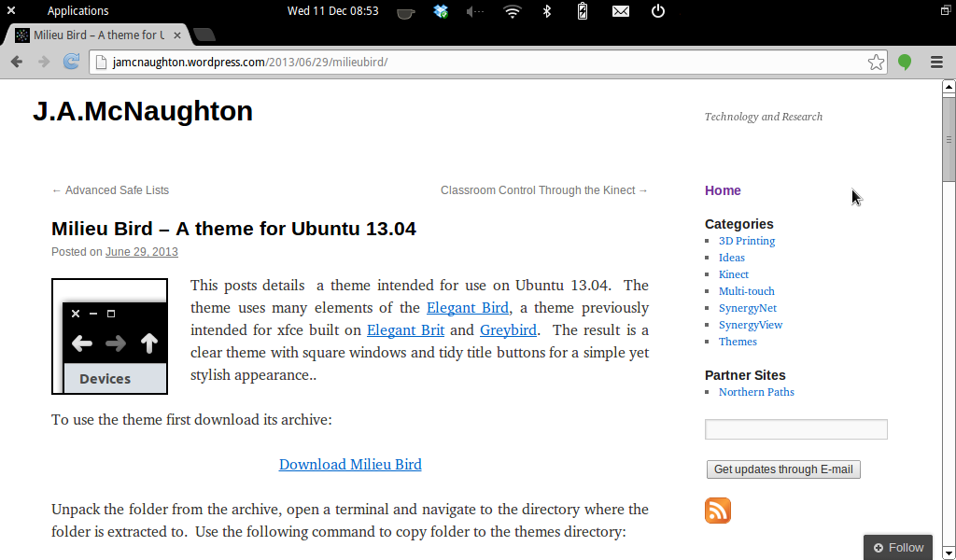Click the Download Milieu Bird link
This screenshot has width=956, height=560.
350,465
